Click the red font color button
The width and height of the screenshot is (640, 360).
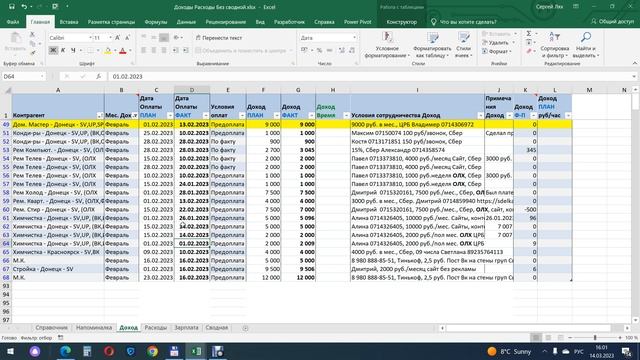[x=122, y=50]
